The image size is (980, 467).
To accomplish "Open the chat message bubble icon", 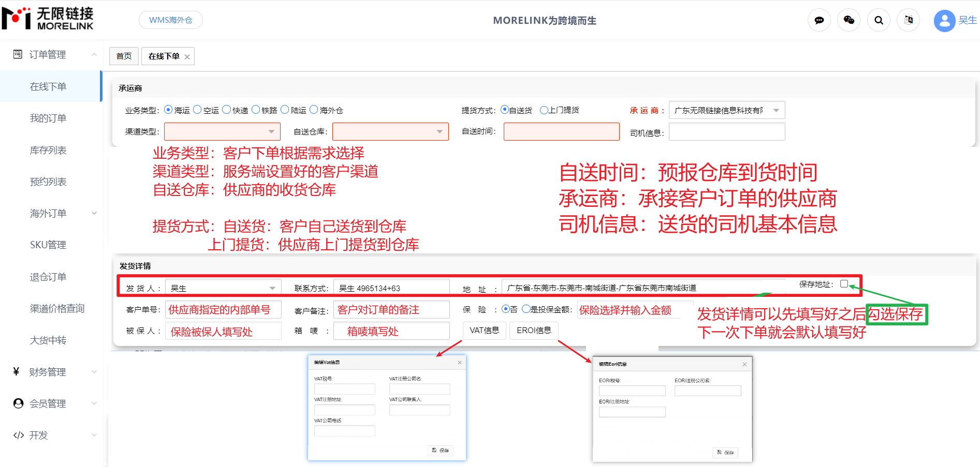I will coord(819,21).
